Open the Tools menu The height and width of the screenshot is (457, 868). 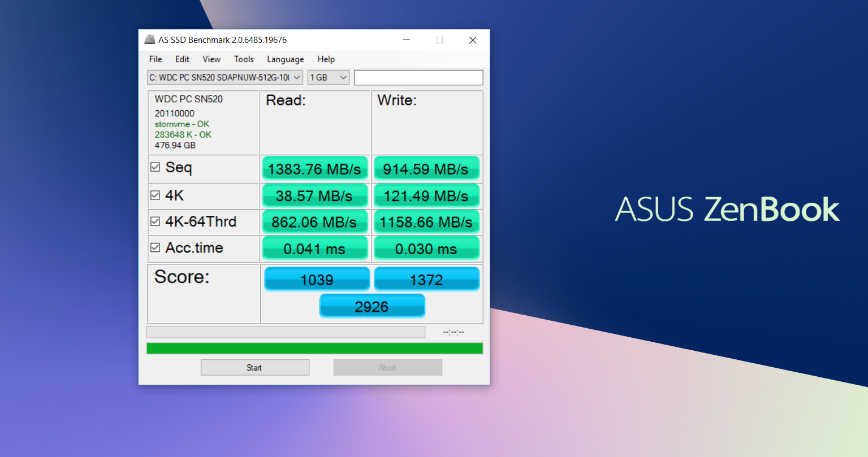tap(244, 59)
